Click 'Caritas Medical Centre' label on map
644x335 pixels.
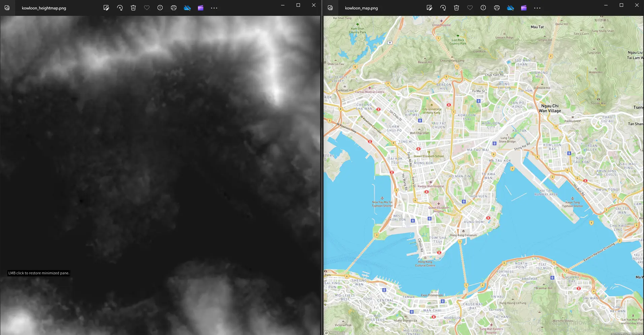click(x=370, y=92)
